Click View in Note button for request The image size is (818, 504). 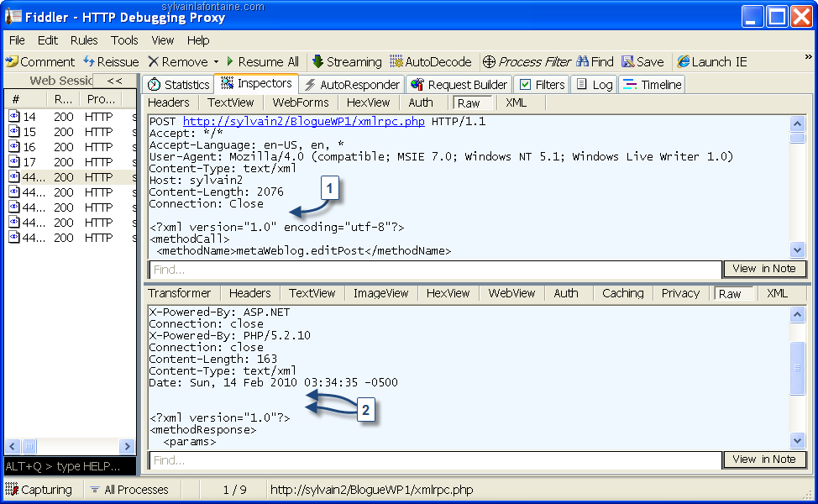764,269
